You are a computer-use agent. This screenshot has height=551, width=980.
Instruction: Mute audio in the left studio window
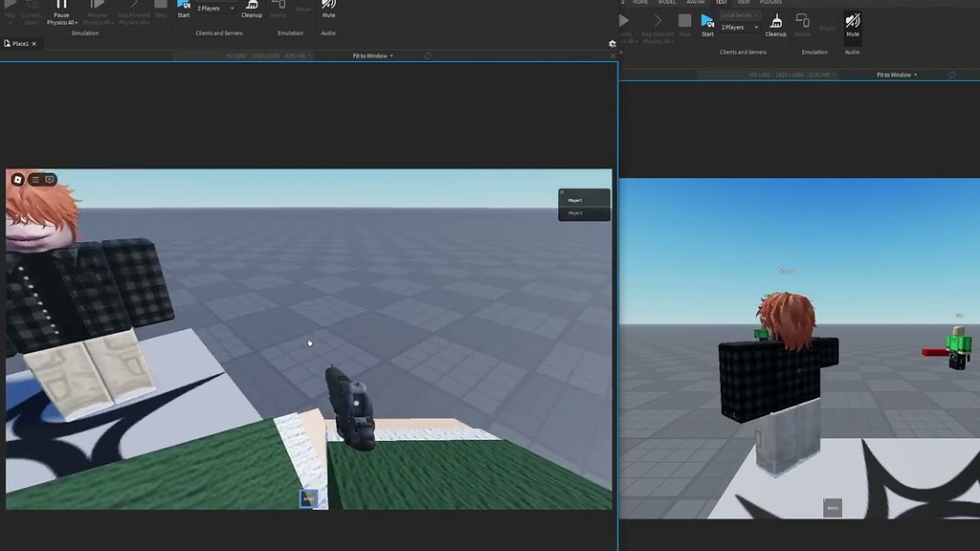coord(328,11)
